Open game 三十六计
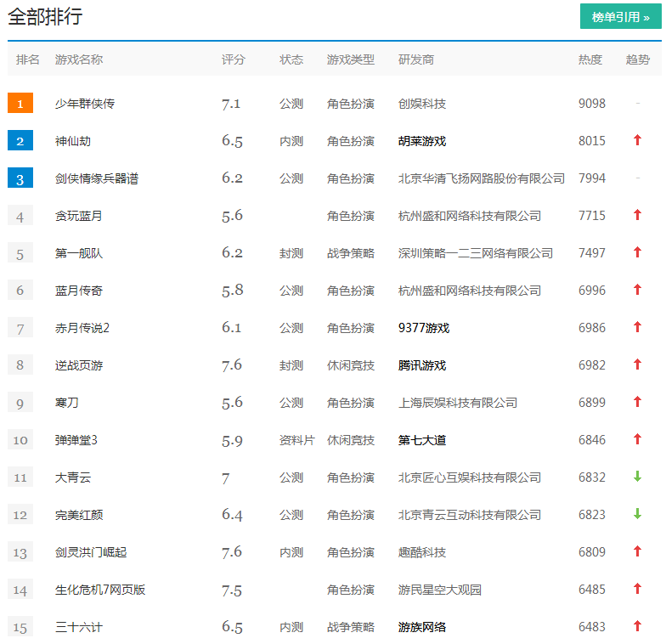The image size is (666, 644). (78, 627)
